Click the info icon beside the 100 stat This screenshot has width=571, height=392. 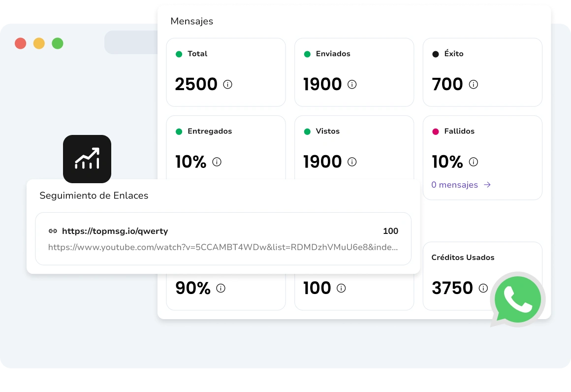pos(341,289)
